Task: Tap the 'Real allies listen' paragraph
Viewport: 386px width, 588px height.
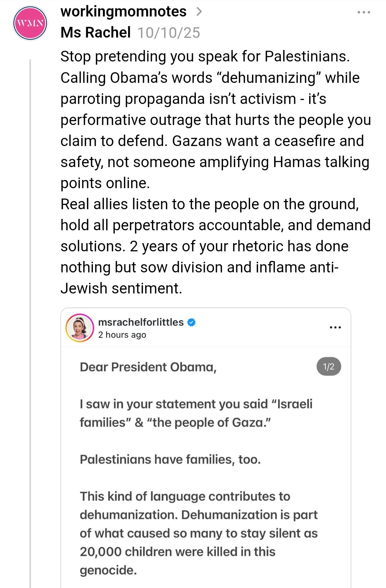Action: click(216, 246)
